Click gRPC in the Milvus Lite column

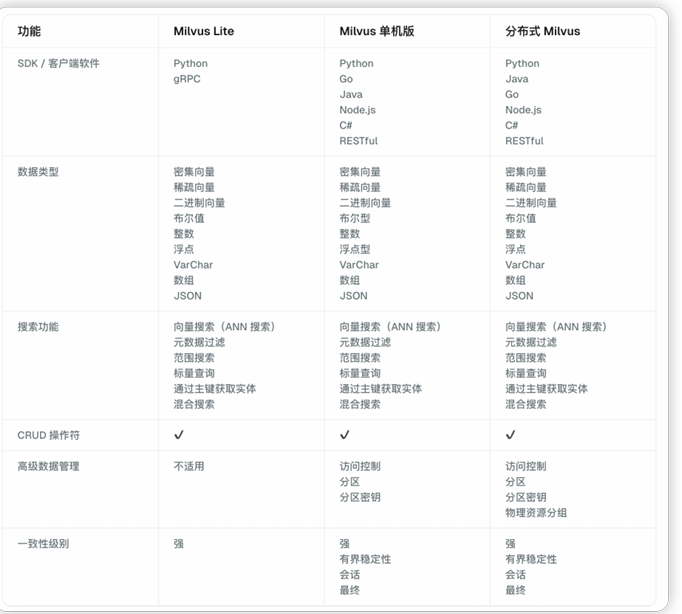click(x=187, y=79)
